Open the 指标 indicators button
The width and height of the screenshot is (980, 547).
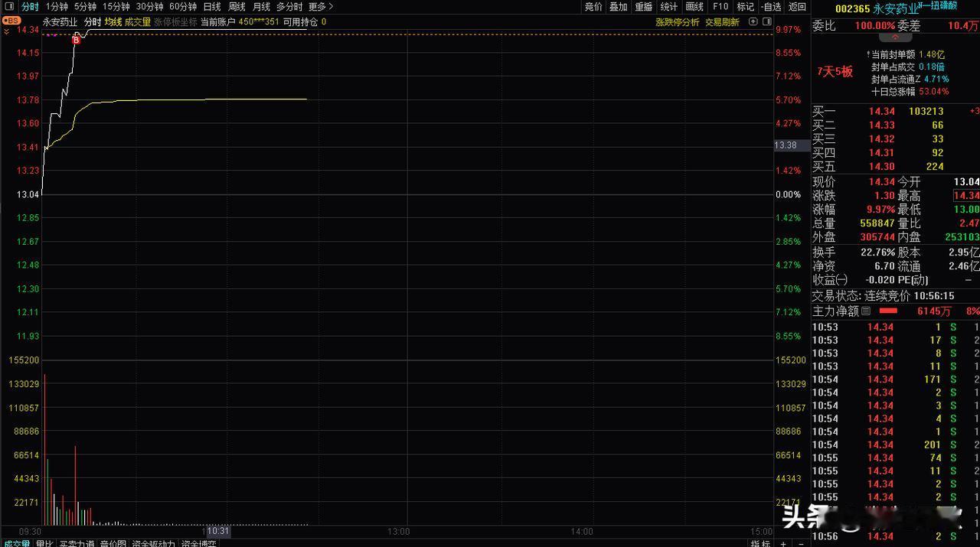pyautogui.click(x=760, y=543)
